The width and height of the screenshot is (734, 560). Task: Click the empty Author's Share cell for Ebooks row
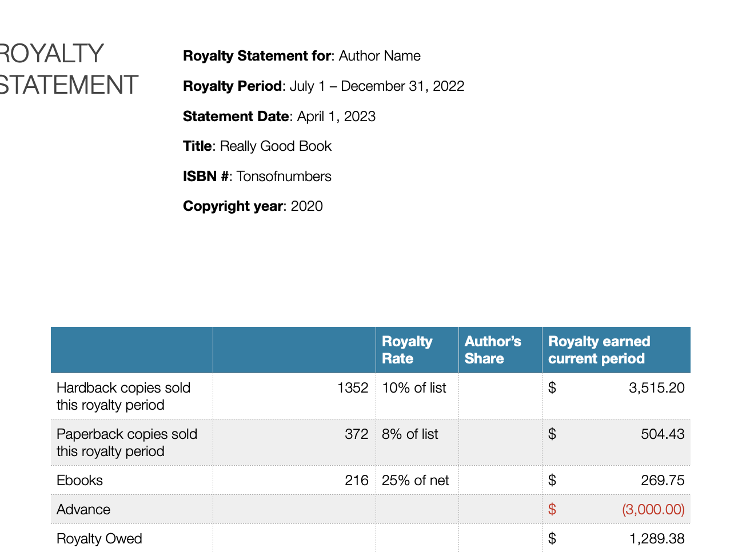point(500,480)
